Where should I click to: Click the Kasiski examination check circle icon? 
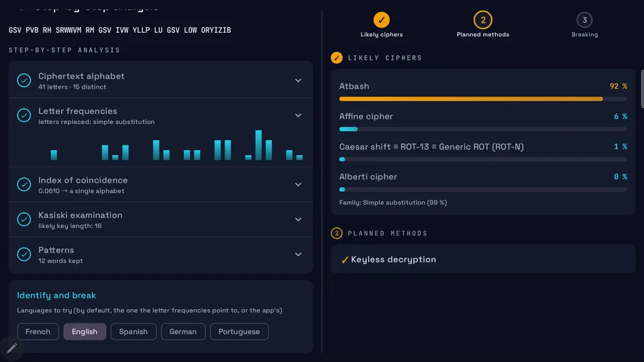24,219
